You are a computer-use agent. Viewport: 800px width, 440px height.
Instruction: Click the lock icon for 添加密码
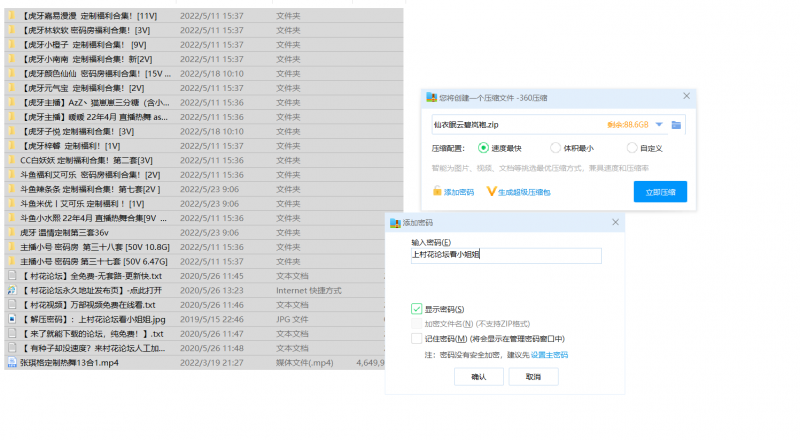(436, 191)
